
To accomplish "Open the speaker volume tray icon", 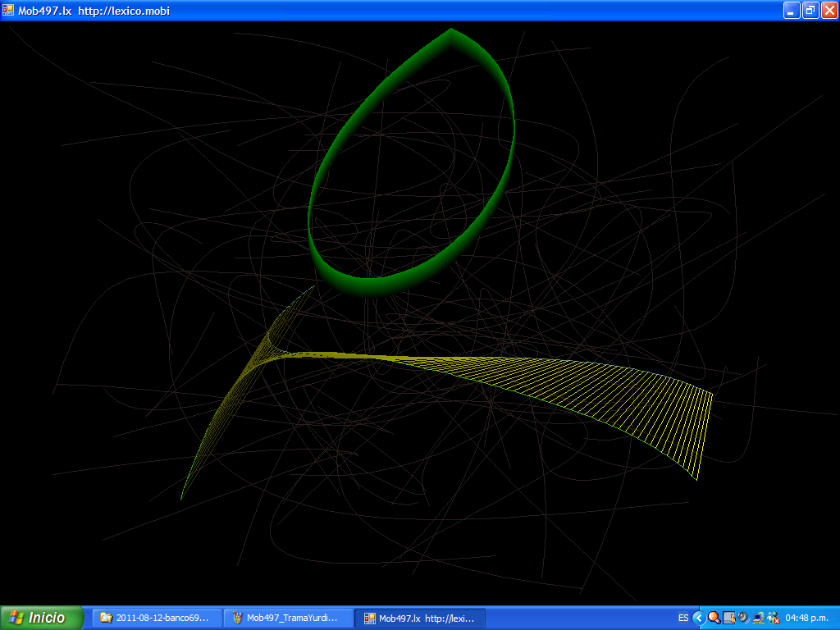I will (743, 618).
